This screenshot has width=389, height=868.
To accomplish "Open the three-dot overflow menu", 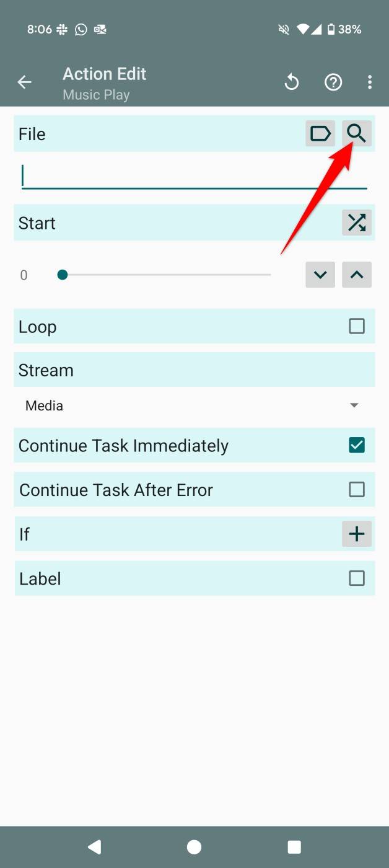I will [370, 82].
